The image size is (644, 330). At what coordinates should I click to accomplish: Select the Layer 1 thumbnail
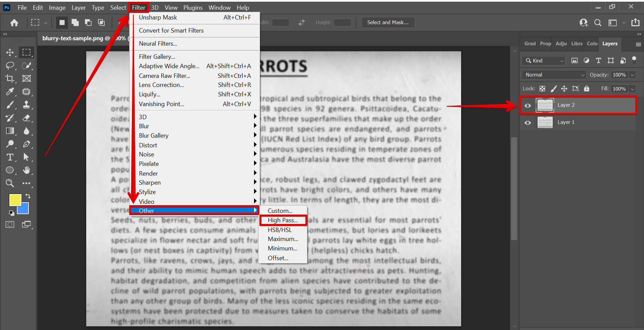pyautogui.click(x=545, y=123)
